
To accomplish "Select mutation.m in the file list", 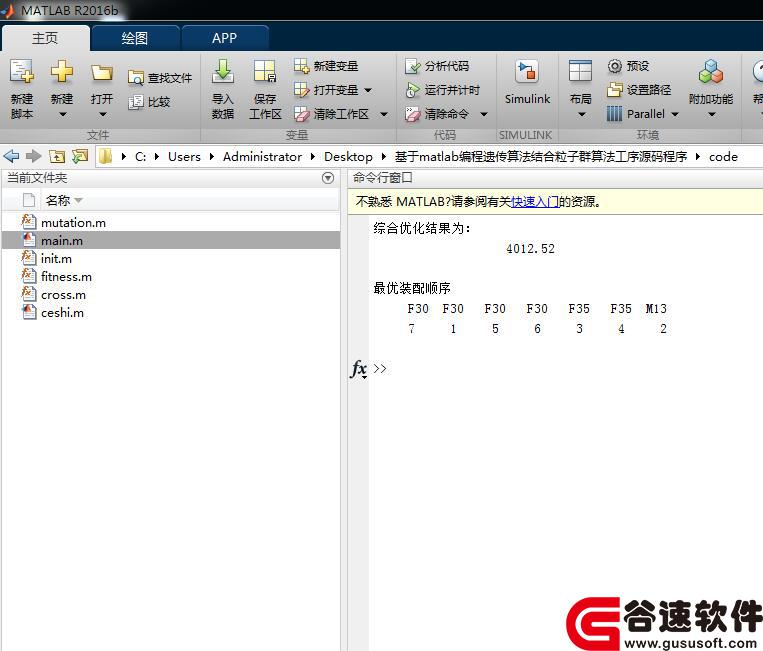I will (x=171, y=223).
